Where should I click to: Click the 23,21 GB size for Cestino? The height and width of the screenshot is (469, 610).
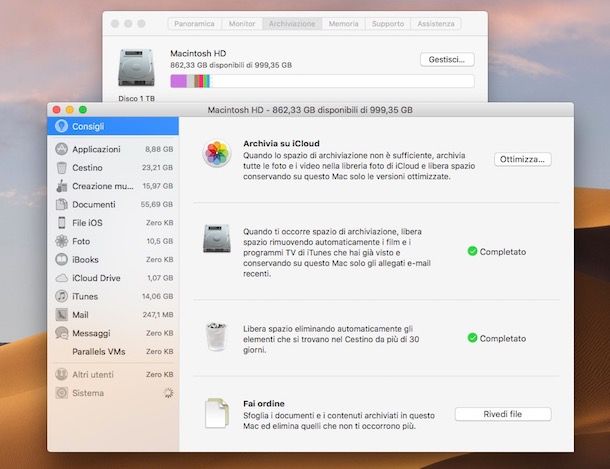click(157, 168)
